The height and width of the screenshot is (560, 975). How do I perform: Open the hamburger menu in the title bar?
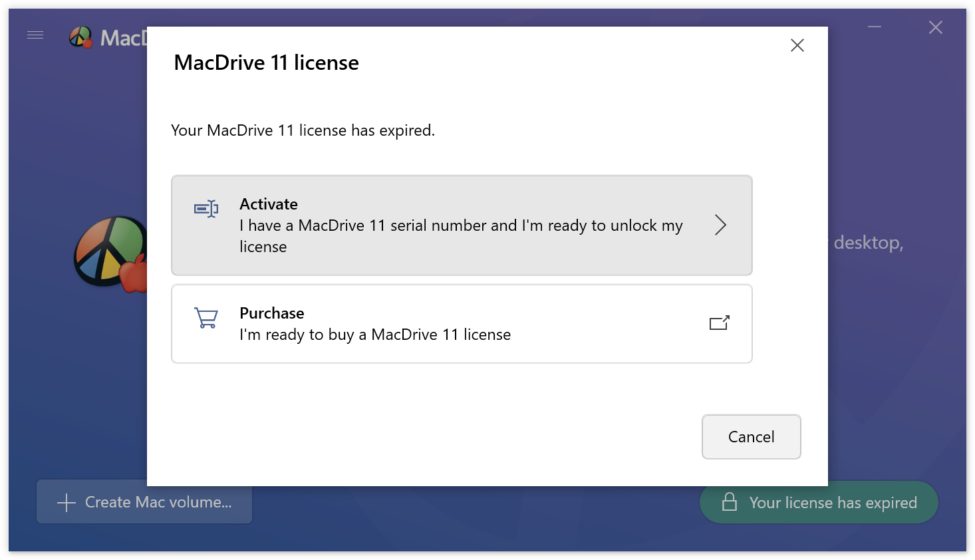tap(35, 35)
